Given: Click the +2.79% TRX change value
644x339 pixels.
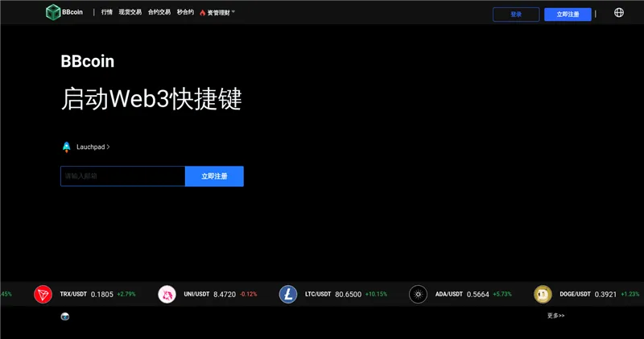Looking at the screenshot, I should point(126,294).
